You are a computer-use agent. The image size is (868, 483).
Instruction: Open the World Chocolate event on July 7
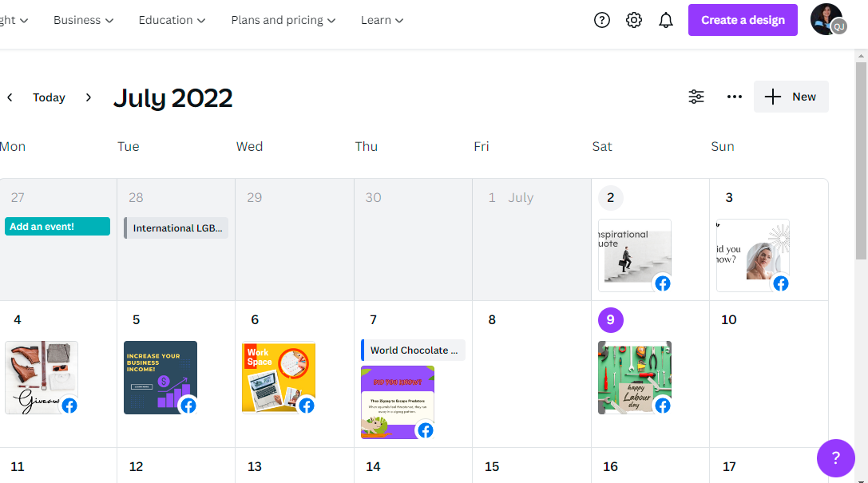(x=414, y=350)
